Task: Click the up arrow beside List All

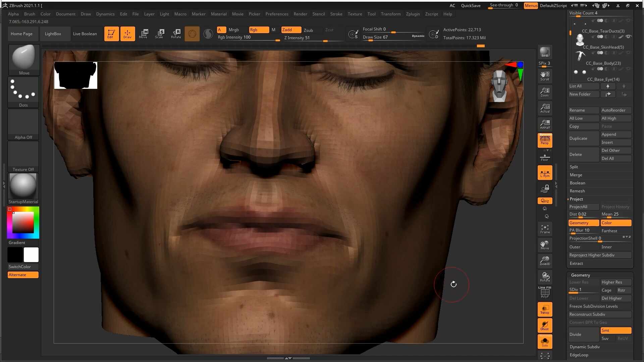Action: point(608,86)
